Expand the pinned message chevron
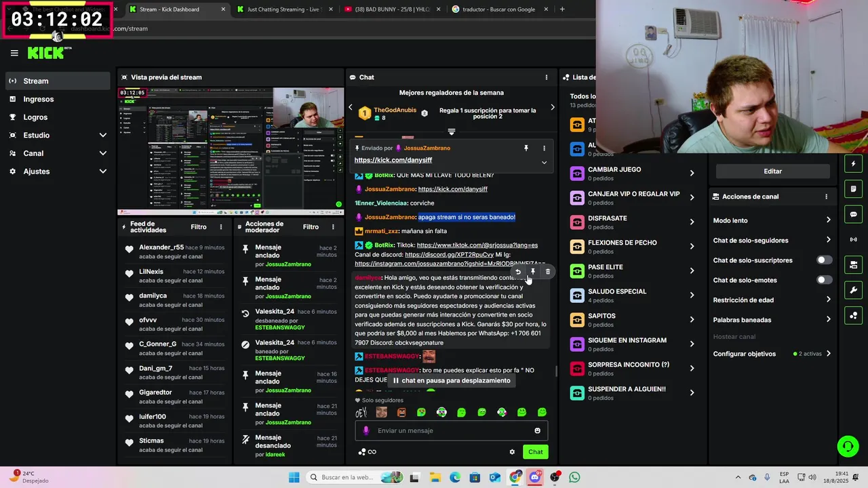This screenshot has width=868, height=488. coord(544,162)
